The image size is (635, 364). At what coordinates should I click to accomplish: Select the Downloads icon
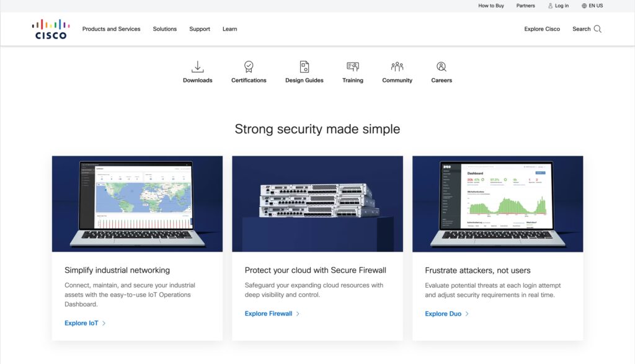click(197, 66)
